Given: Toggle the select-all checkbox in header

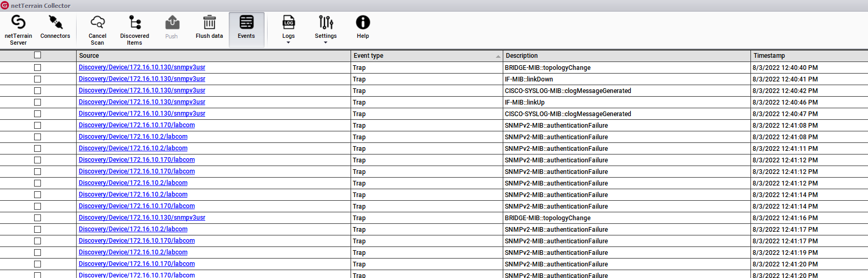Looking at the screenshot, I should pos(37,55).
